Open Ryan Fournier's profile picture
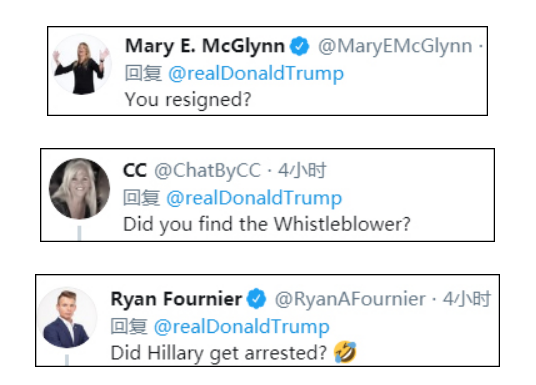Image resolution: width=536 pixels, height=385 pixels. coord(67,318)
